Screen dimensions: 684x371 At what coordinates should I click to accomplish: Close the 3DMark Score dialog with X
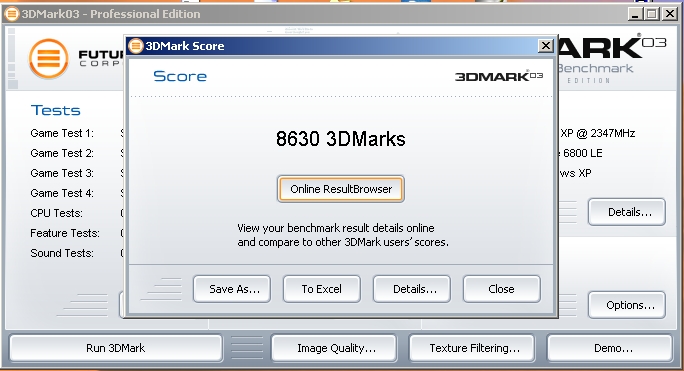pos(545,46)
